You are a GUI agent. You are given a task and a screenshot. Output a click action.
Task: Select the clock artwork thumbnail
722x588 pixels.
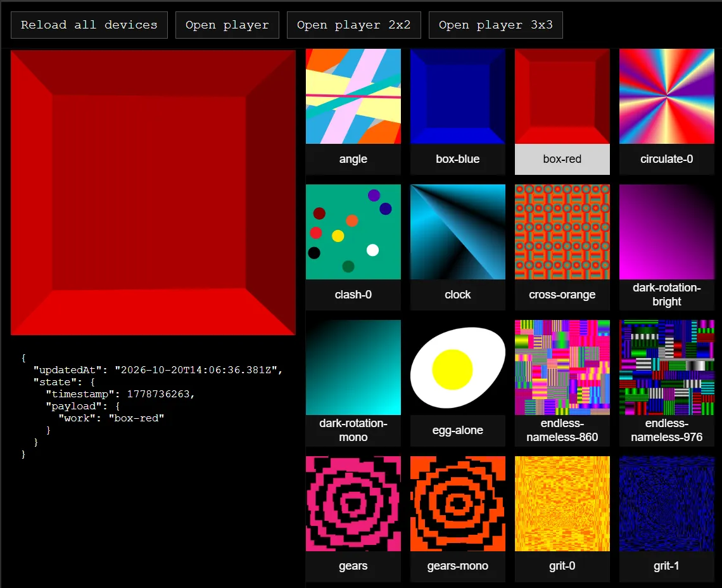(458, 232)
